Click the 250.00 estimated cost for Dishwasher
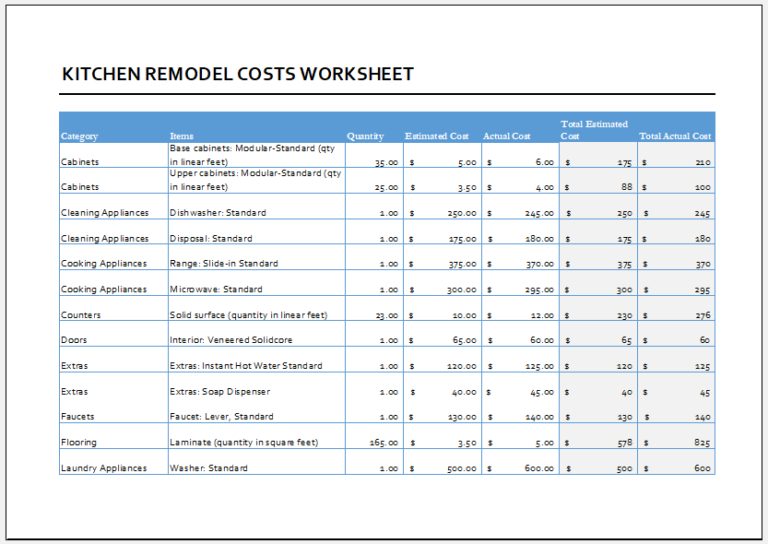 point(443,206)
